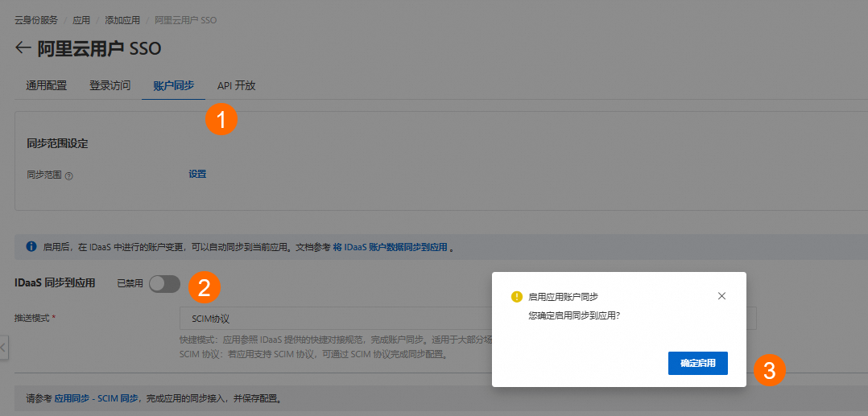The height and width of the screenshot is (416, 868).
Task: Toggle the IDaaS sync to application switch
Action: tap(165, 284)
